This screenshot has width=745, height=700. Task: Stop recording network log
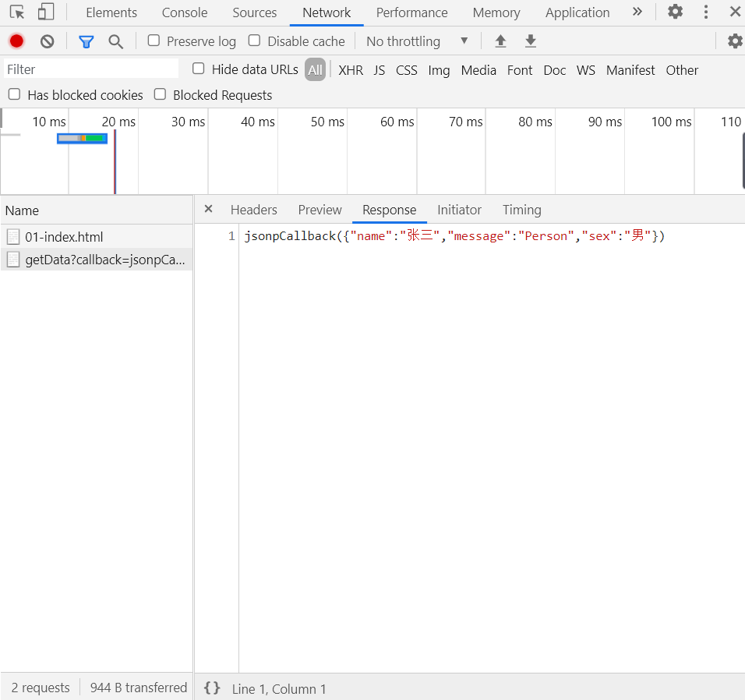(x=16, y=41)
